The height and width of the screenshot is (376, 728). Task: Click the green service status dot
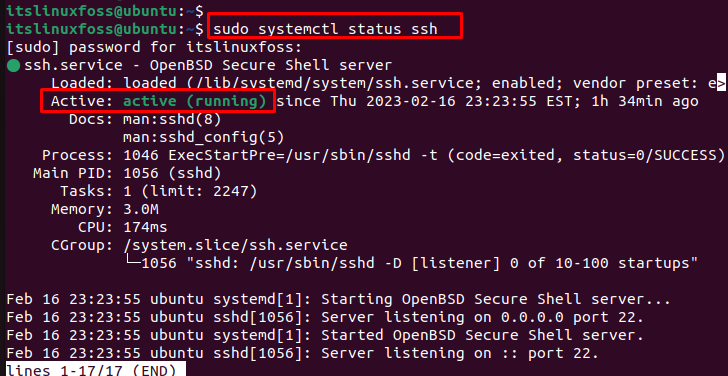(13, 66)
